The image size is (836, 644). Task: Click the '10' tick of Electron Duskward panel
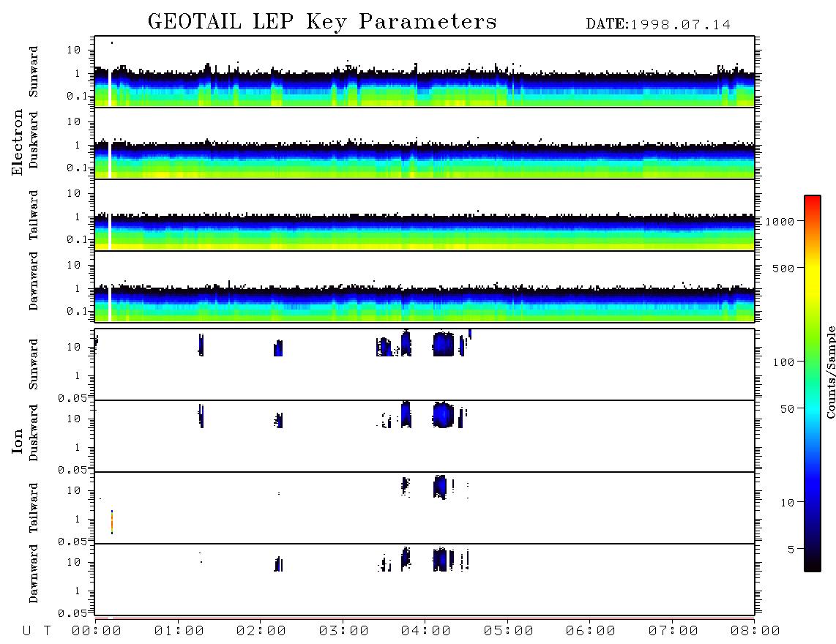point(74,121)
